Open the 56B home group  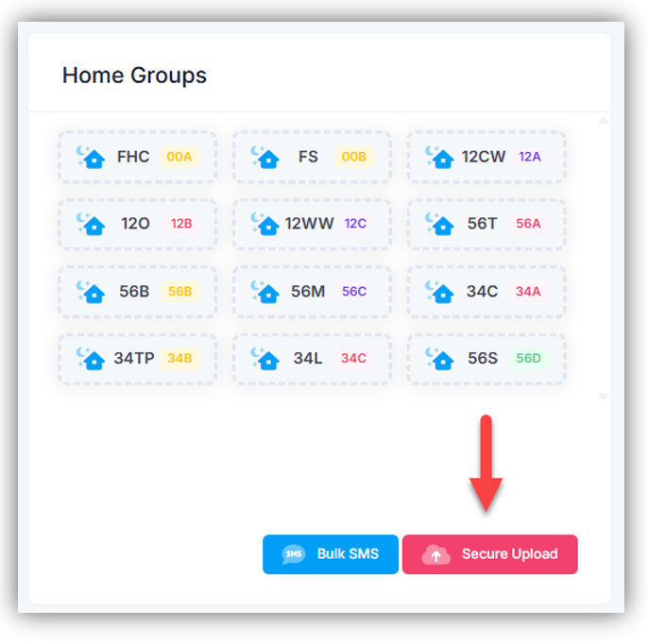click(137, 292)
